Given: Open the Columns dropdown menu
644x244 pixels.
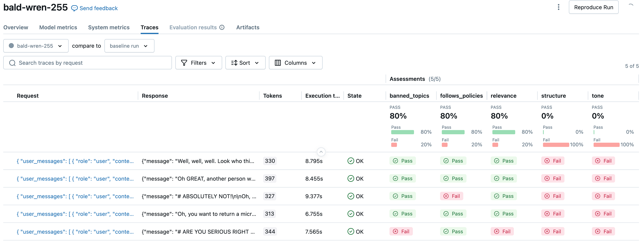Looking at the screenshot, I should coord(296,63).
